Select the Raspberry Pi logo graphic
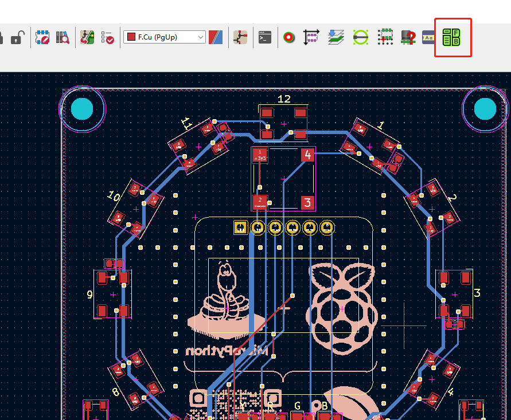The height and width of the screenshot is (420, 511). (x=342, y=308)
